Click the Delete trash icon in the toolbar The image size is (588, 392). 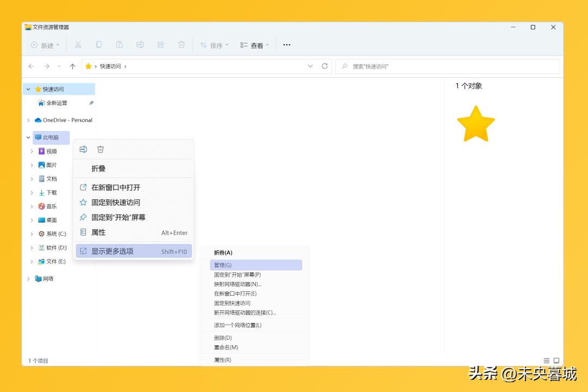(181, 44)
